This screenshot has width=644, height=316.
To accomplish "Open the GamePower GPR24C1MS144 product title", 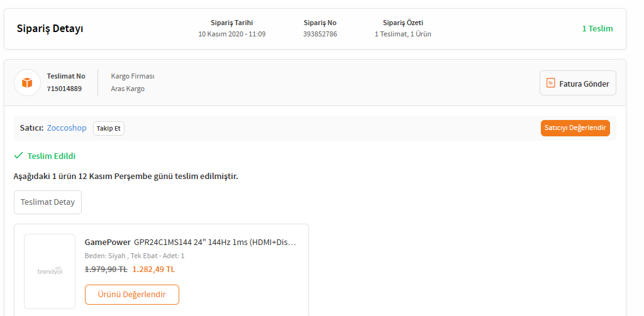I will (190, 242).
